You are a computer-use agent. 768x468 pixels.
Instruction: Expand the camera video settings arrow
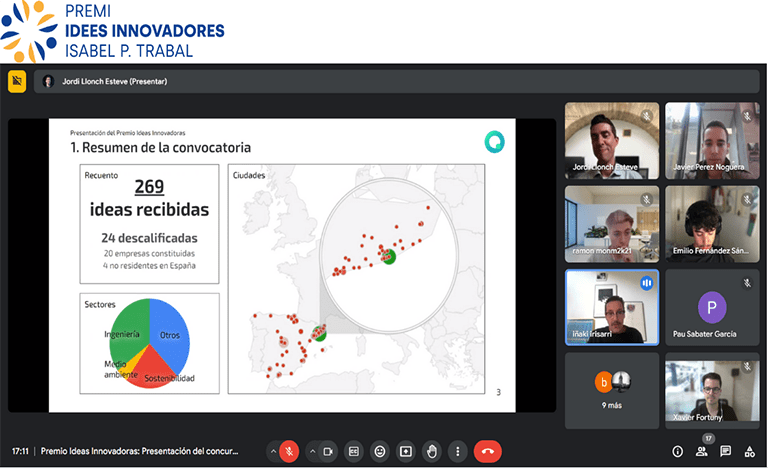312,451
